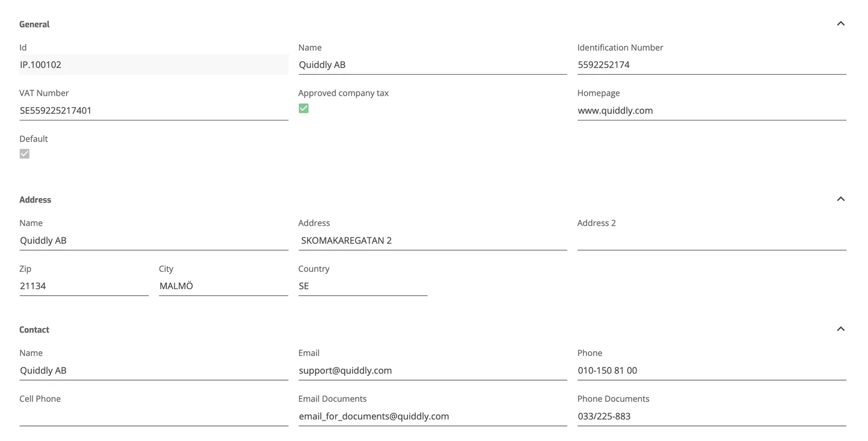Screen dimensions: 868x441
Task: Focus the Identification Number field
Action: [712, 64]
